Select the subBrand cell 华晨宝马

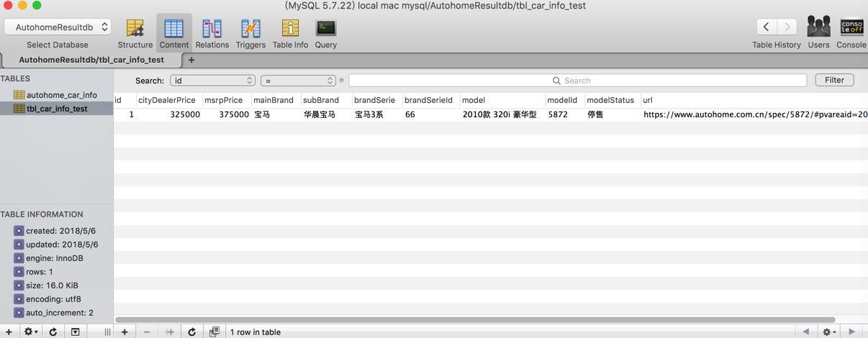pos(326,114)
